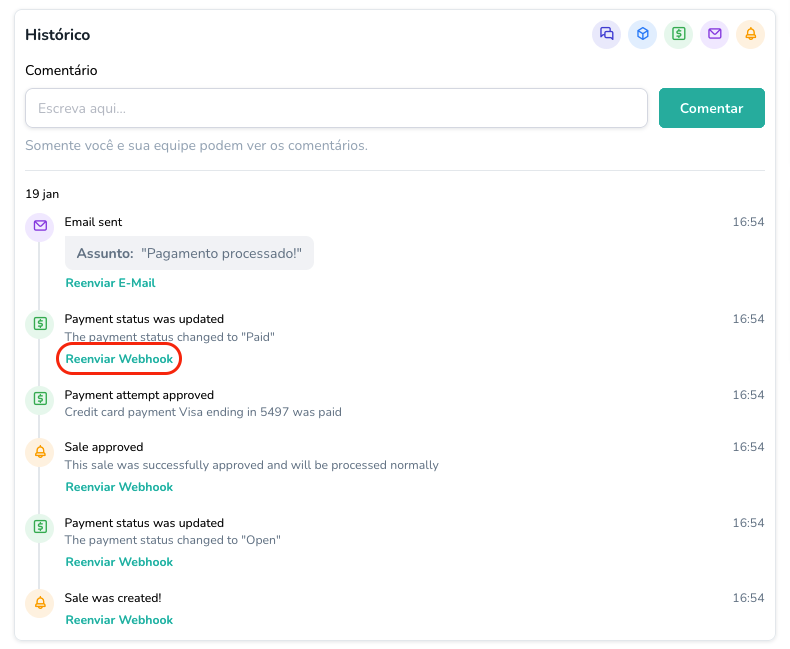
Task: Toggle the purple email filter icon
Action: tap(715, 34)
